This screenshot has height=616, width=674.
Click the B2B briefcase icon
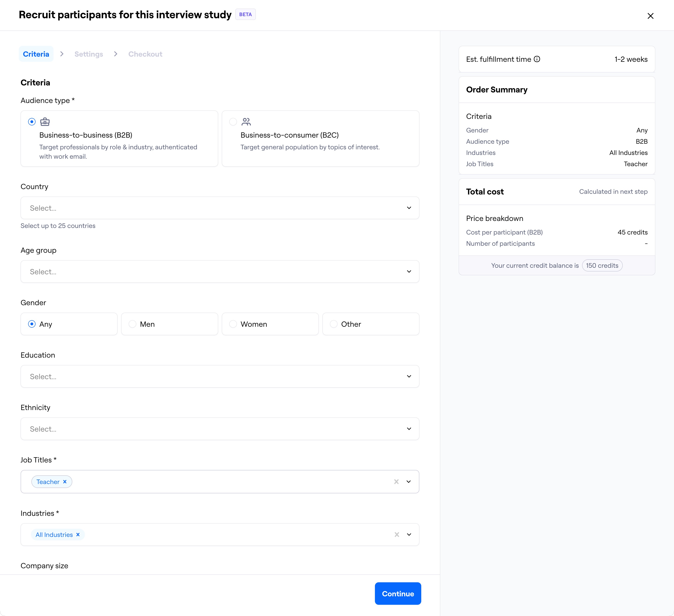click(45, 122)
